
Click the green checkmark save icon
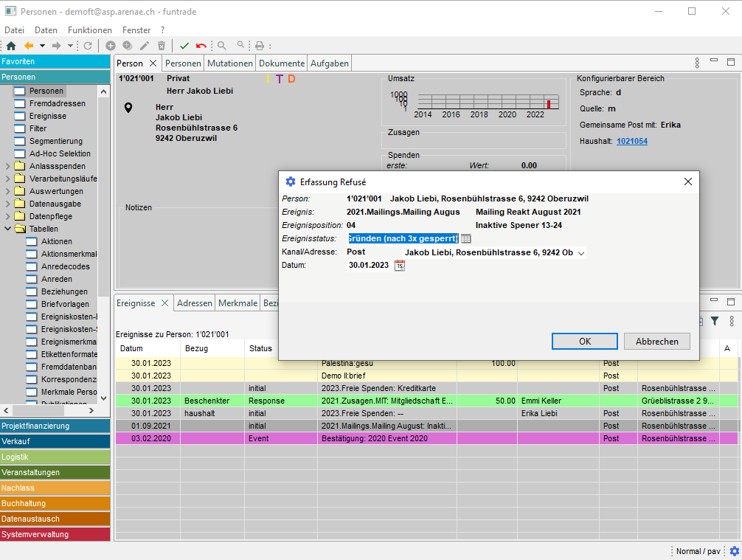(184, 46)
